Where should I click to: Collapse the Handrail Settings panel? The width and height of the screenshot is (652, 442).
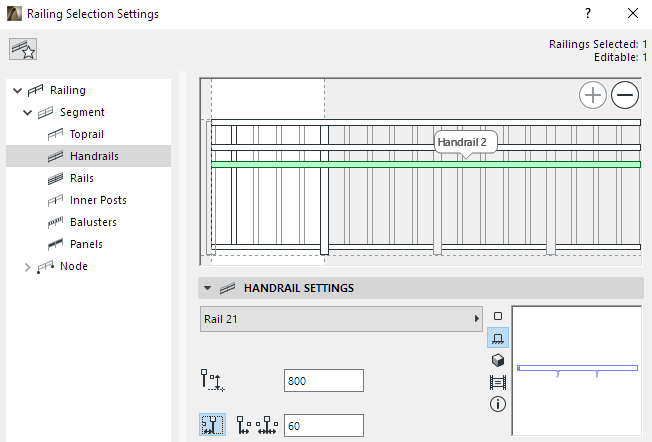pos(207,288)
